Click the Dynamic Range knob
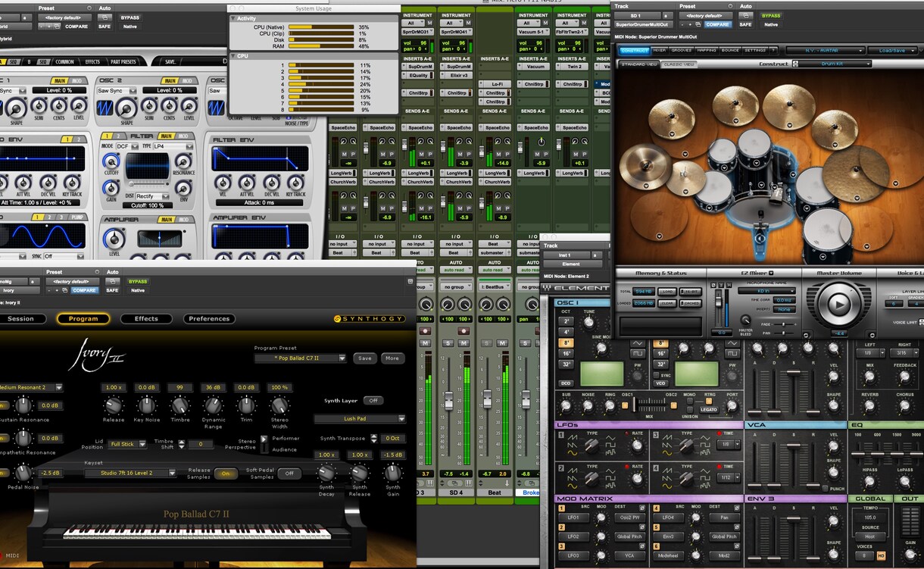The height and width of the screenshot is (569, 924). [x=214, y=405]
